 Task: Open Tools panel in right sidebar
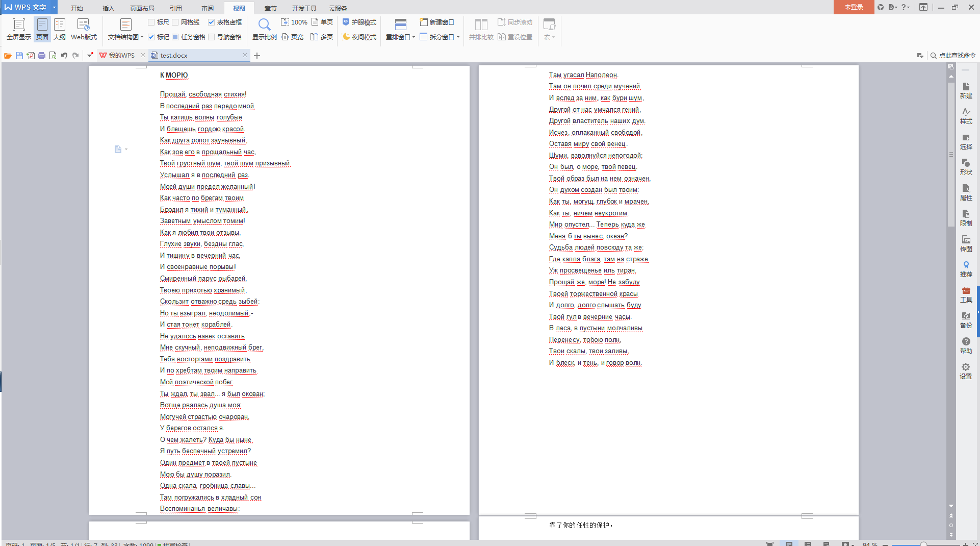(x=966, y=294)
